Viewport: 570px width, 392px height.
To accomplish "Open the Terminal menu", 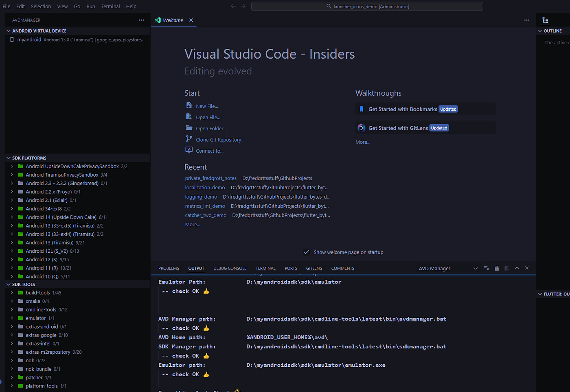I will pos(110,6).
